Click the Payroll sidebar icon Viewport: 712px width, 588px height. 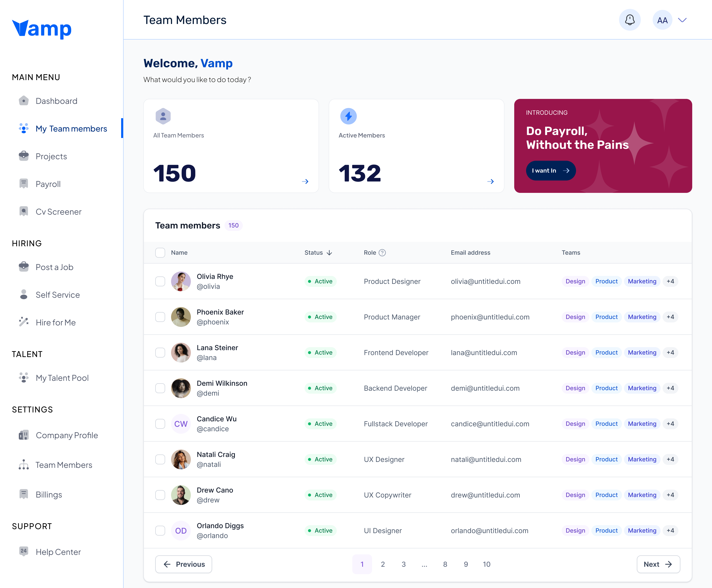[x=24, y=183]
